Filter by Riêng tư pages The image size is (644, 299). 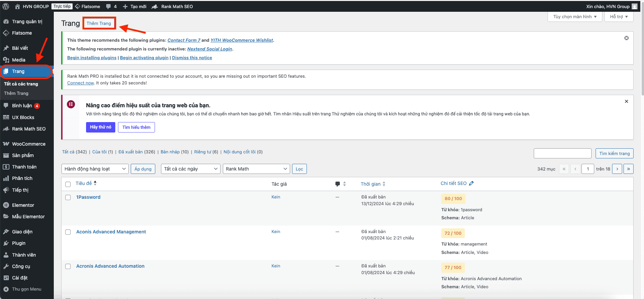coord(203,152)
